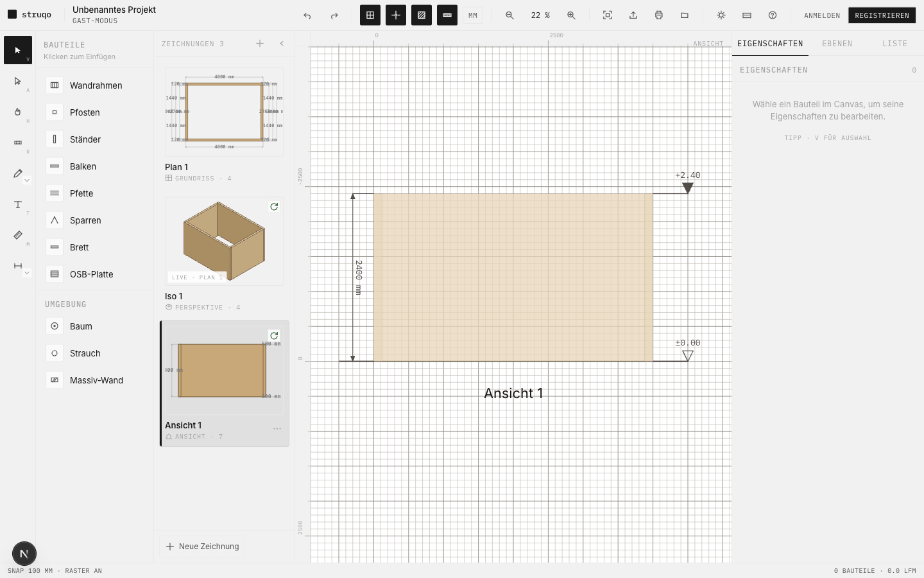The image size is (924, 578).
Task: Add a new drawing with plus icon
Action: 260,44
